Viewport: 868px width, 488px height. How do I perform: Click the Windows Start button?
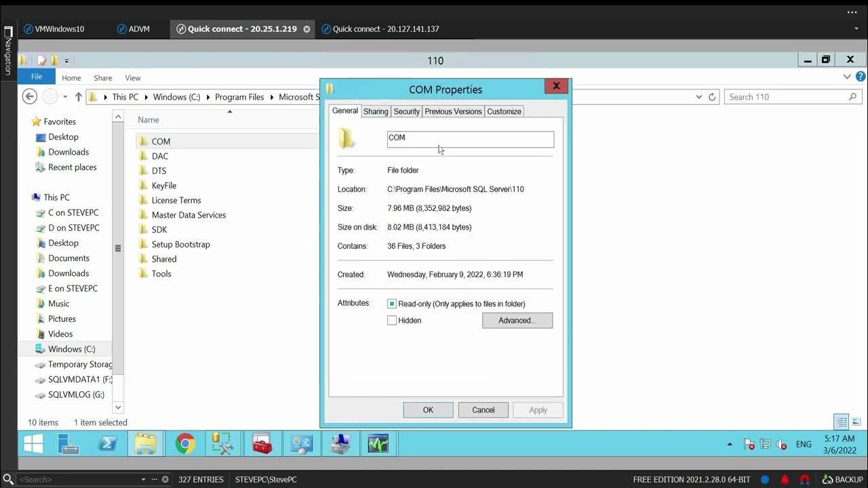[33, 444]
